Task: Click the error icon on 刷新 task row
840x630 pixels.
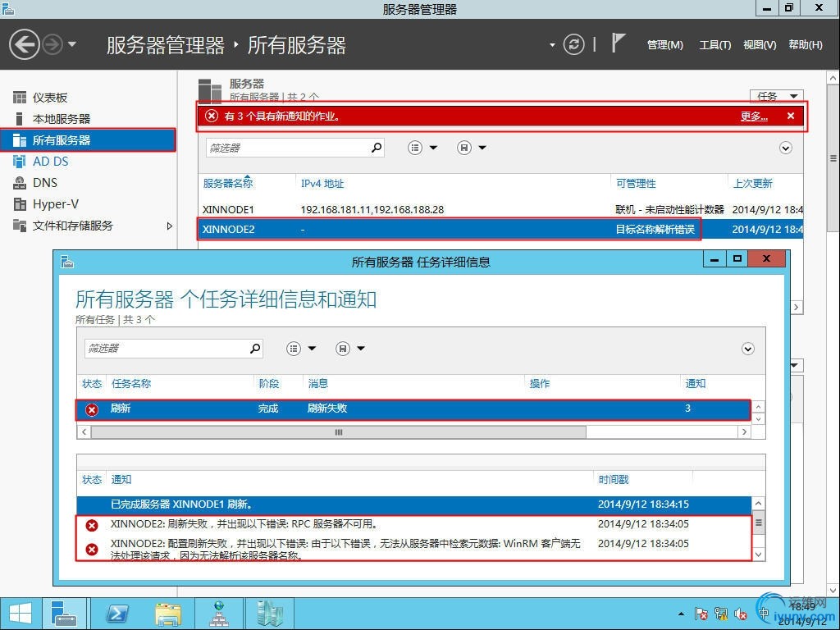Action: point(92,410)
